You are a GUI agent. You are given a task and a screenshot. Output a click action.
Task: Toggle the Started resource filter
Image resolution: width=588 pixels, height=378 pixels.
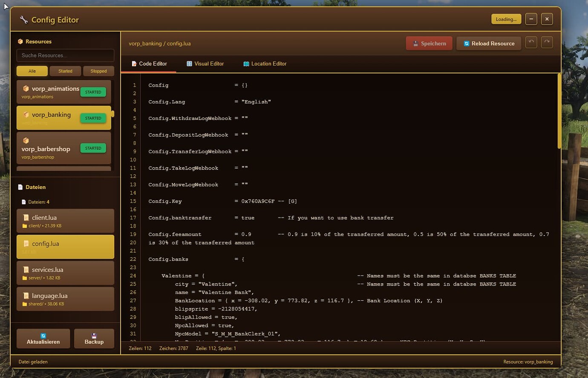[65, 71]
